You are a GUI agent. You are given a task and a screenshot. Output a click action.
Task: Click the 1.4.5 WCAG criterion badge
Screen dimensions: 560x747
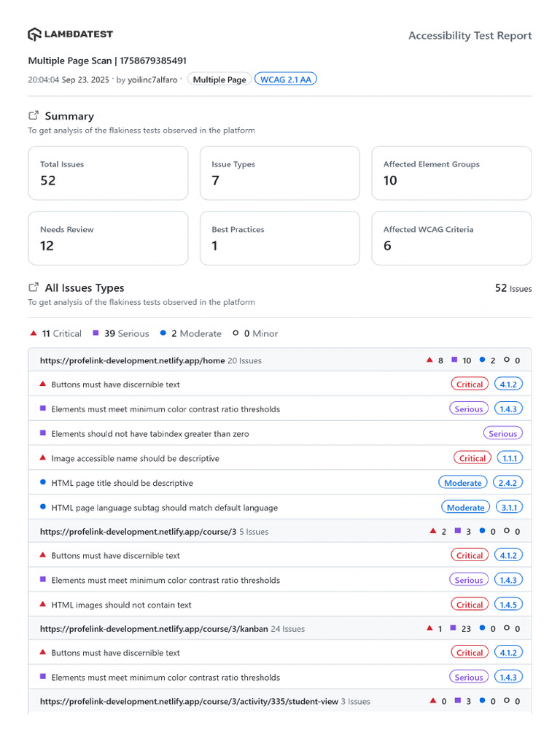(x=508, y=605)
